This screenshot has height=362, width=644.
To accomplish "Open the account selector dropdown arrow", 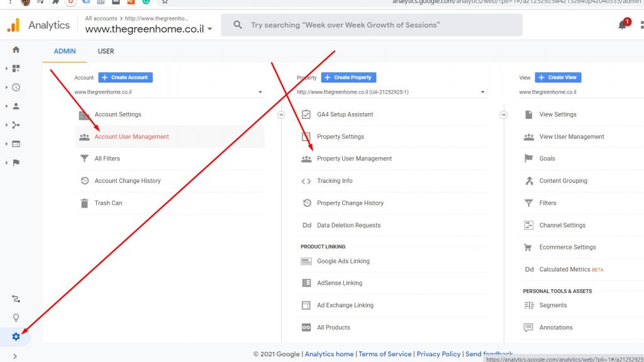I will point(210,29).
